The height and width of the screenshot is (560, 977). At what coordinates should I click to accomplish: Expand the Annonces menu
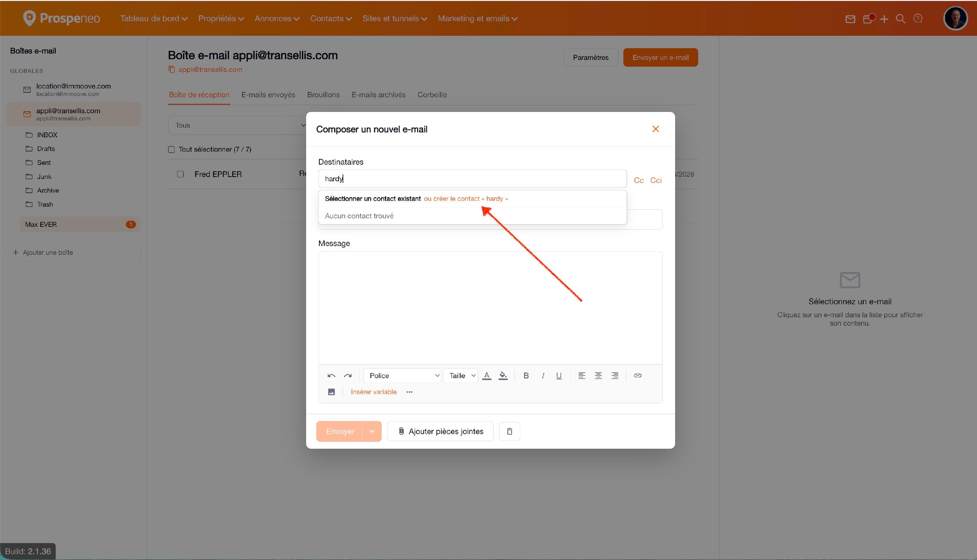point(277,19)
